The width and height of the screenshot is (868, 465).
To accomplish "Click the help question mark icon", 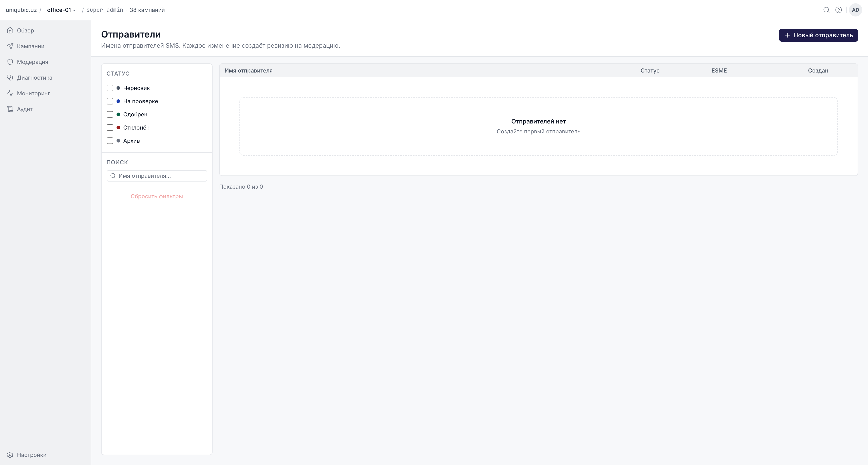I will coord(838,10).
